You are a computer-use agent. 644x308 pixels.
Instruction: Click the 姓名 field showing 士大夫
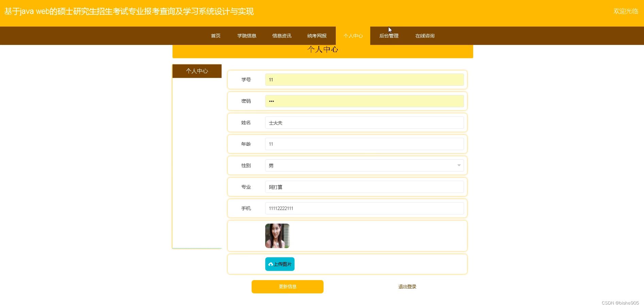pos(364,122)
